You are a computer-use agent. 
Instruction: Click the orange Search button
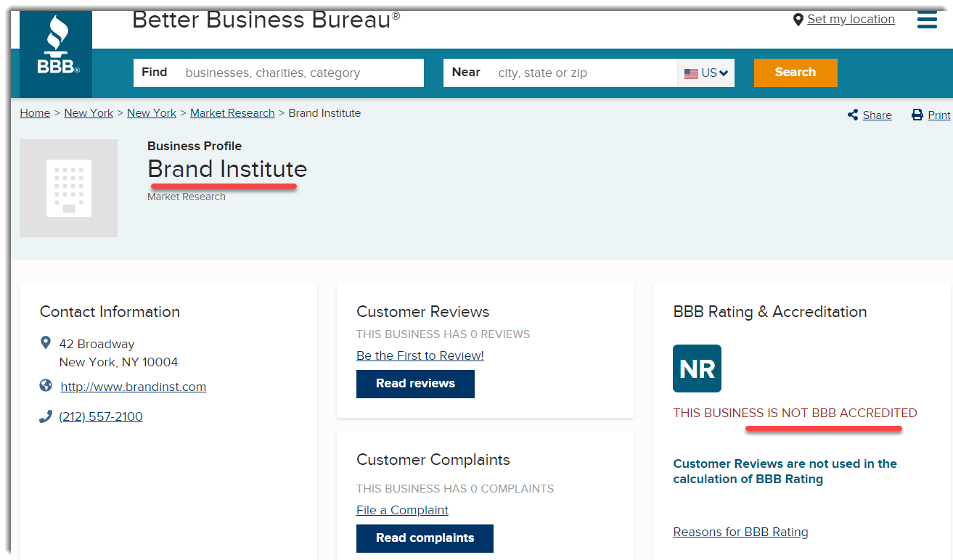point(795,73)
